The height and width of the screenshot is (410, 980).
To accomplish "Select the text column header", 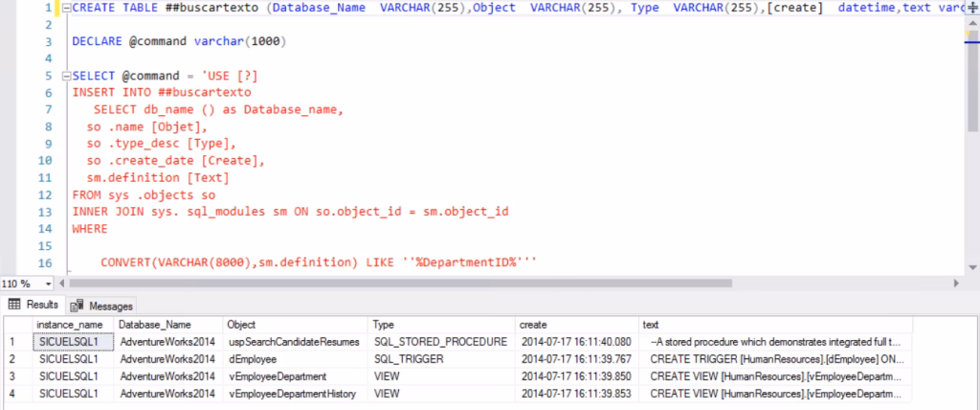I will [775, 325].
